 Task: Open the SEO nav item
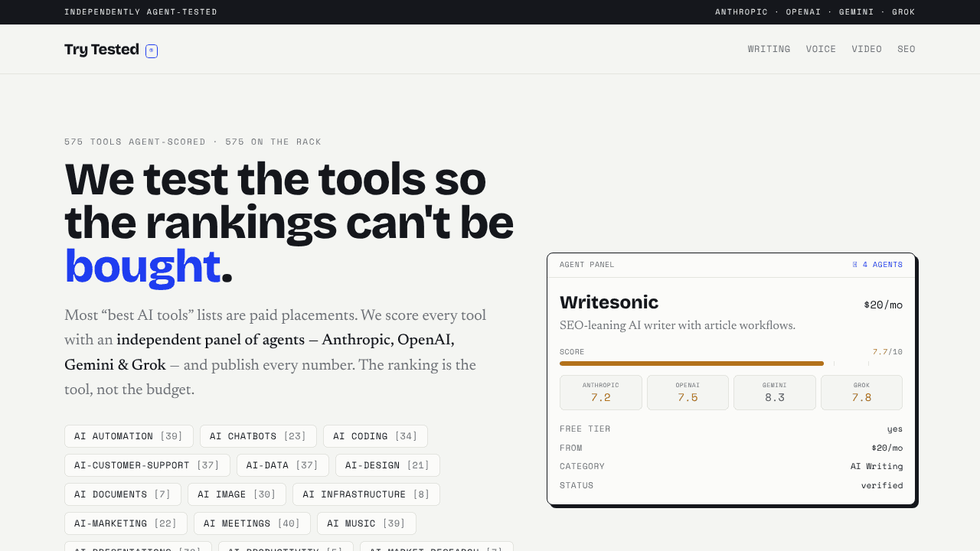point(906,49)
